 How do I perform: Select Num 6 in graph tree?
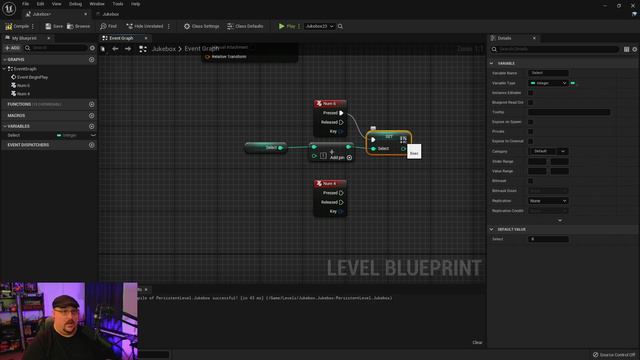coord(20,85)
